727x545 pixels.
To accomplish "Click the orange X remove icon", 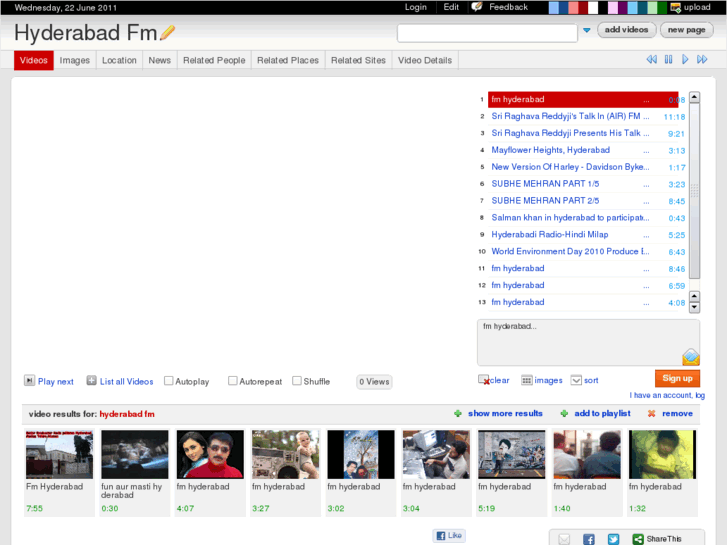I will [x=651, y=413].
